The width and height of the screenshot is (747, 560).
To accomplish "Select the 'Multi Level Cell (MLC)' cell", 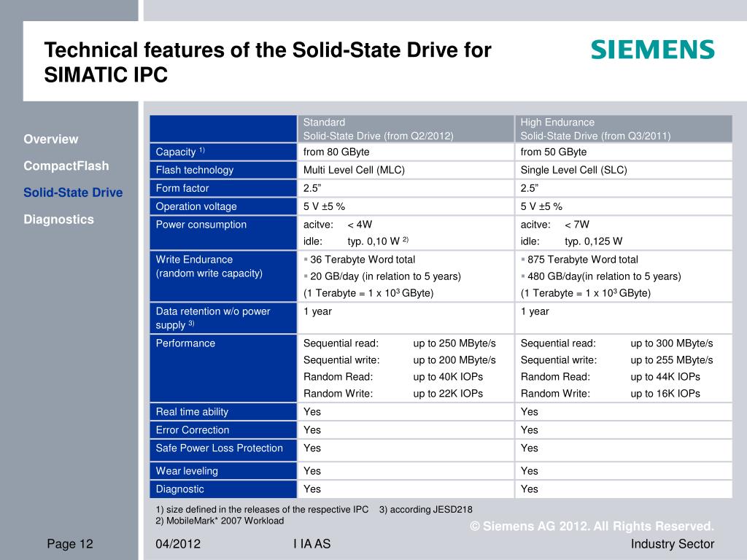I will 406,170.
